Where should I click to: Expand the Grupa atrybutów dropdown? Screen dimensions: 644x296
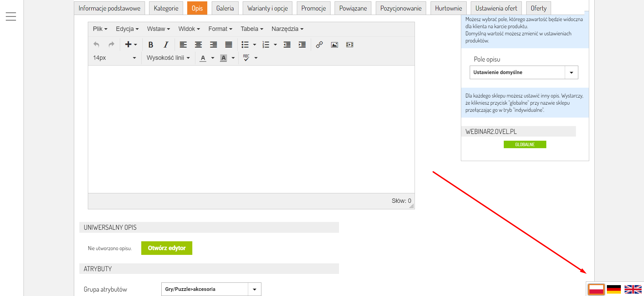click(x=211, y=289)
